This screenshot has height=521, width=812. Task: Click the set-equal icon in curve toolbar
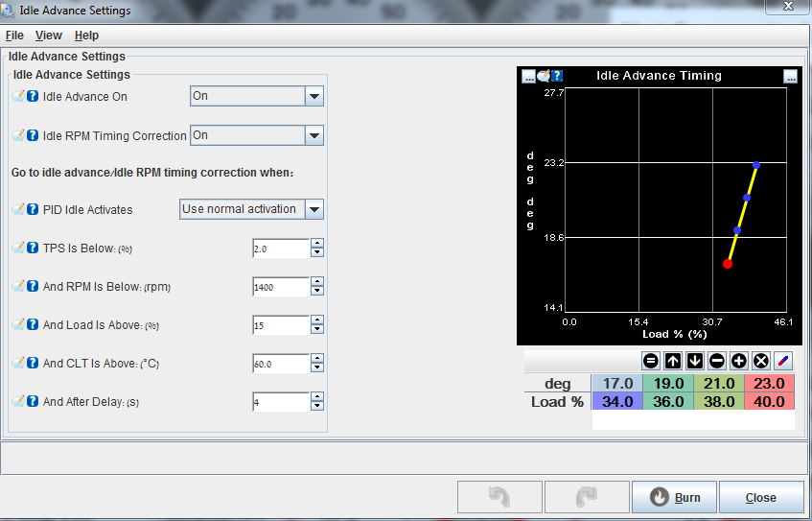(650, 361)
